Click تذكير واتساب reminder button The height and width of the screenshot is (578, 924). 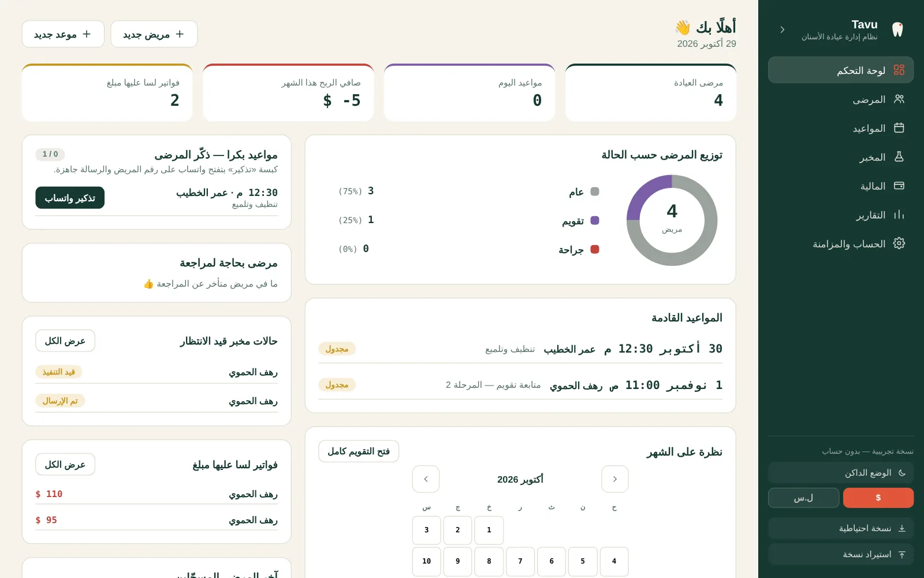70,198
